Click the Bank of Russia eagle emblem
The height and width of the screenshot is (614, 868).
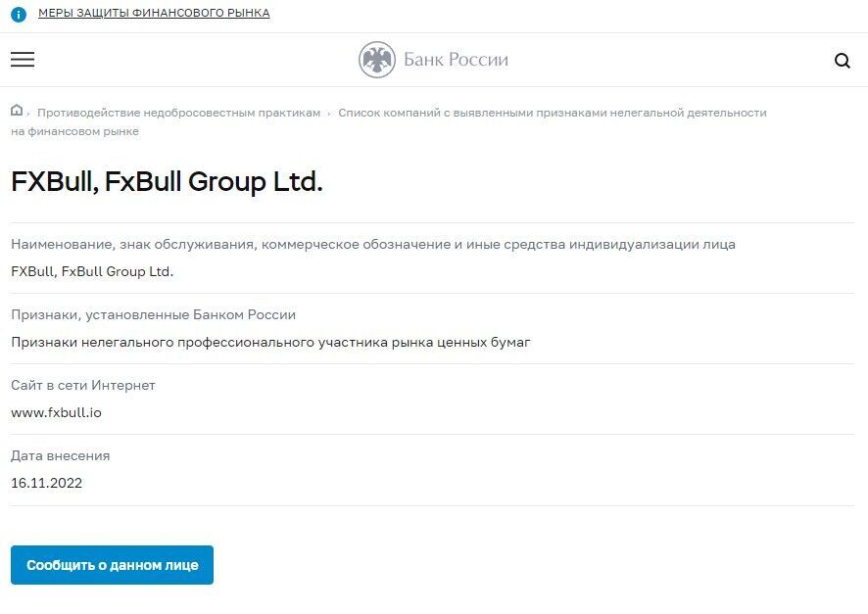coord(377,60)
